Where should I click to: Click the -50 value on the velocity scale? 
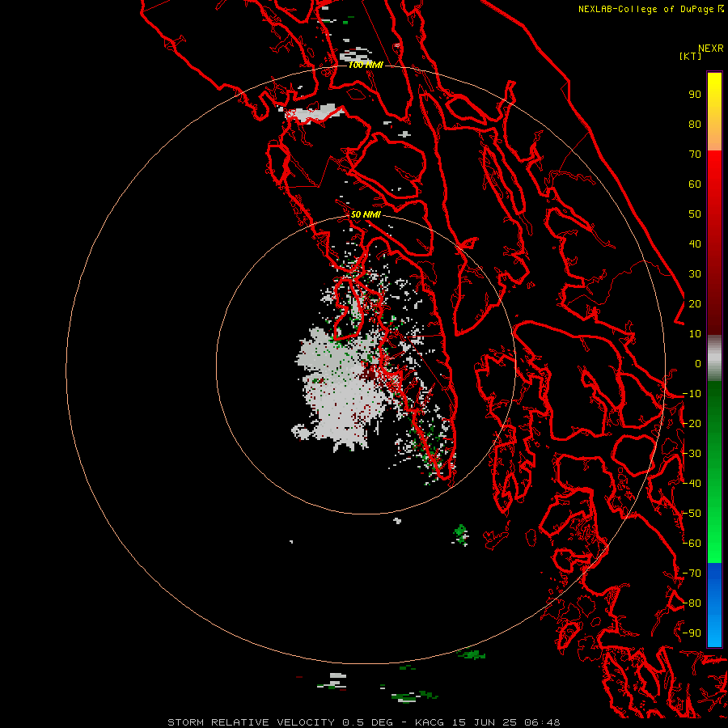(x=692, y=514)
